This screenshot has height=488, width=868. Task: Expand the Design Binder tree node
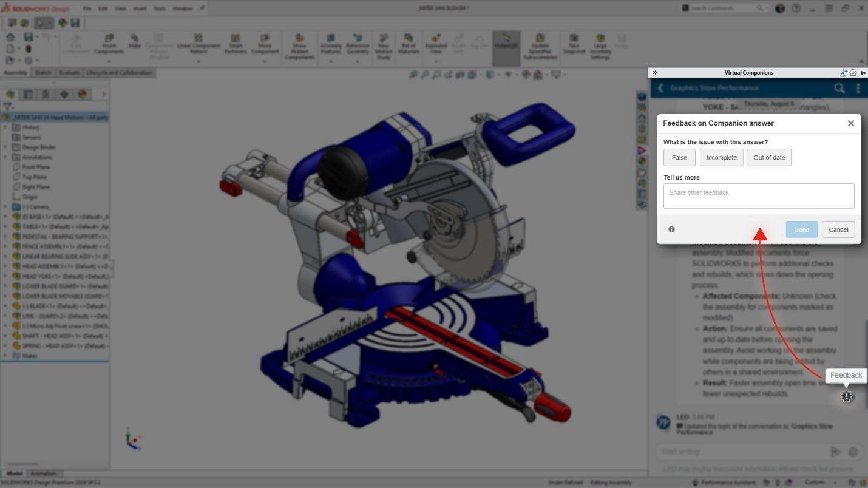5,147
